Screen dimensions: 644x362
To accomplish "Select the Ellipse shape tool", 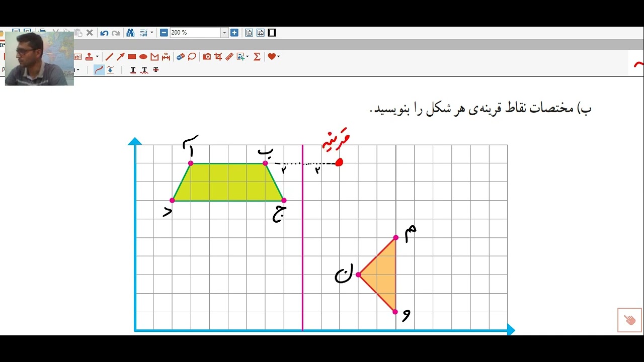I will point(143,57).
